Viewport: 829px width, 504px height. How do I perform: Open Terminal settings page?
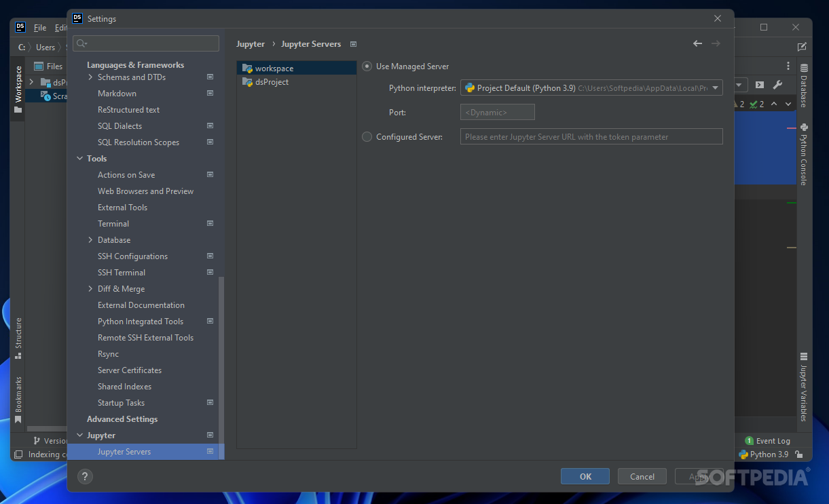113,224
